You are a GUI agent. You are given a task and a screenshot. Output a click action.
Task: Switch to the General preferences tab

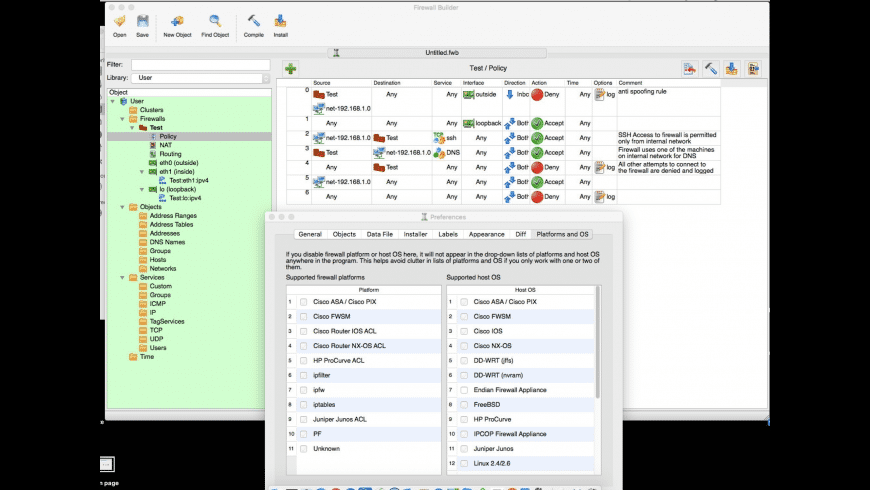coord(310,234)
